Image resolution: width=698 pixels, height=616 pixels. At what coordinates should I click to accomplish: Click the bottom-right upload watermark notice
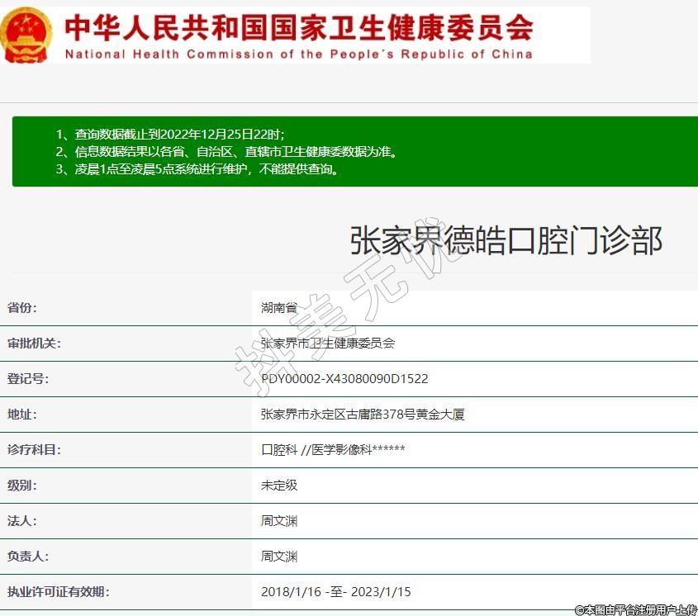tap(635, 609)
